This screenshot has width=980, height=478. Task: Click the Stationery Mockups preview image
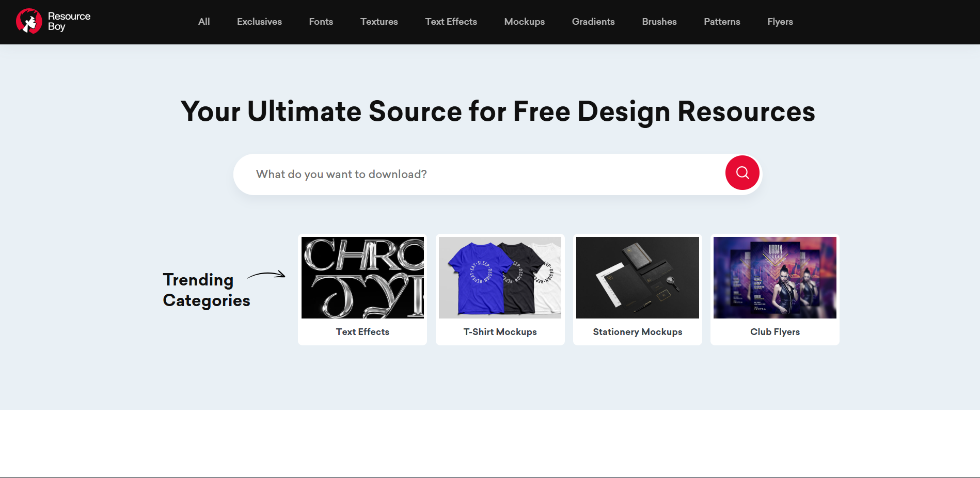(x=637, y=277)
